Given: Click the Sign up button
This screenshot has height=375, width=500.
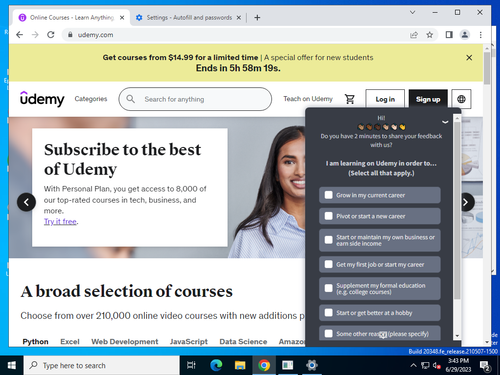Looking at the screenshot, I should pyautogui.click(x=428, y=99).
